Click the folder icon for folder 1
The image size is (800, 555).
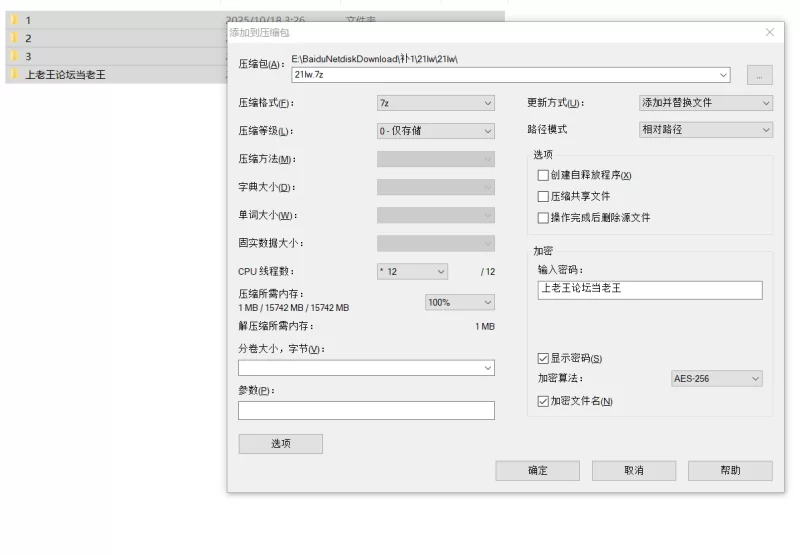[x=15, y=20]
